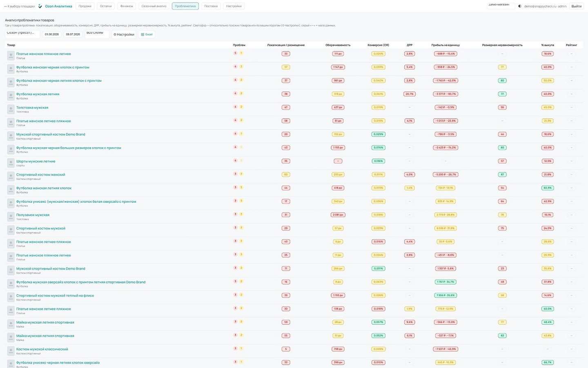This screenshot has width=588, height=368.
Task: Click product image icon for Полузамок мужская
Action: (11, 217)
